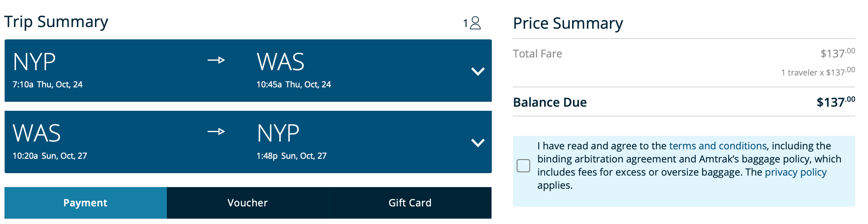Open the privacy policy link

795,172
